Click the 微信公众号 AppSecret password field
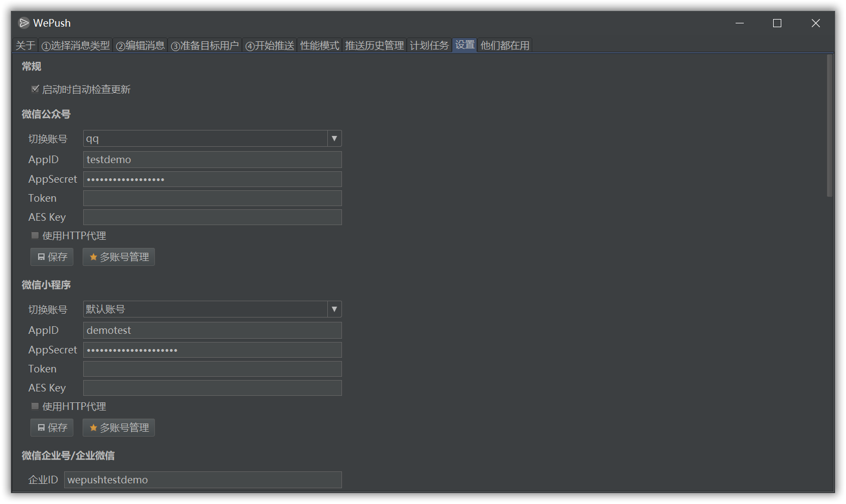 [212, 179]
